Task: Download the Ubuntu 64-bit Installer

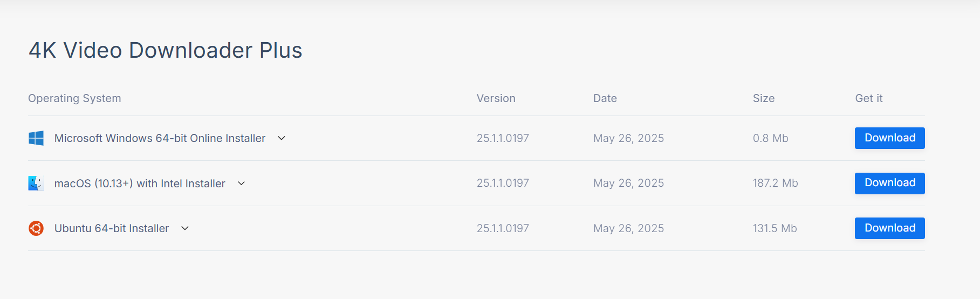Action: coord(889,228)
